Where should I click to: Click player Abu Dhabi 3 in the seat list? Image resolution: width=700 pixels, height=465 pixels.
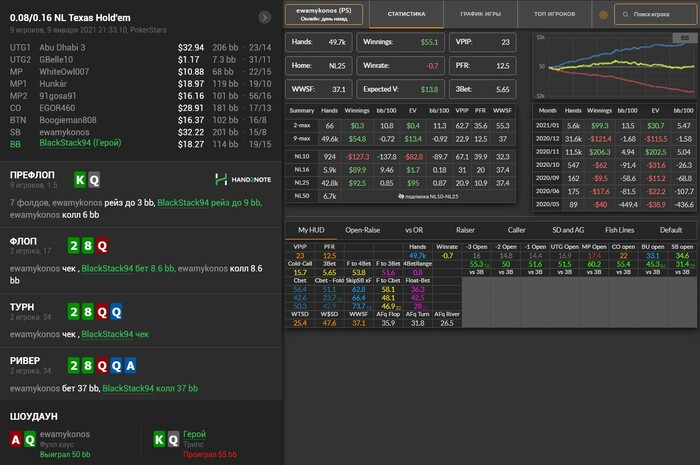point(62,47)
